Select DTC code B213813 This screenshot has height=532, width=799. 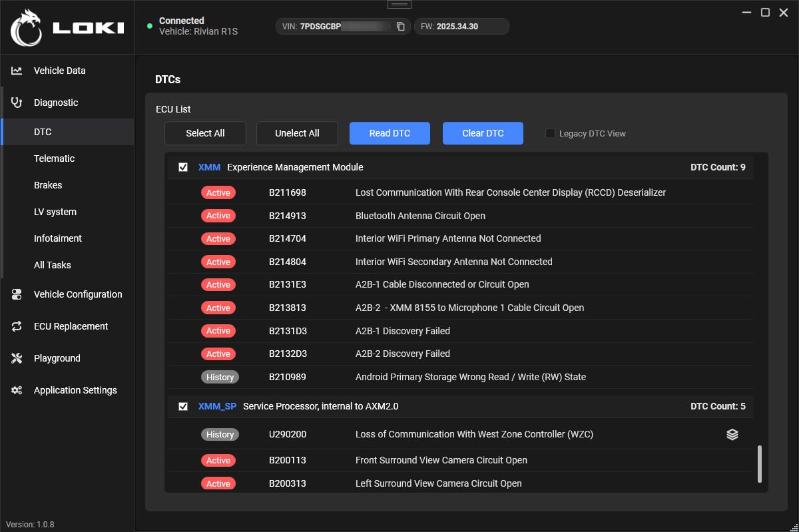point(288,308)
